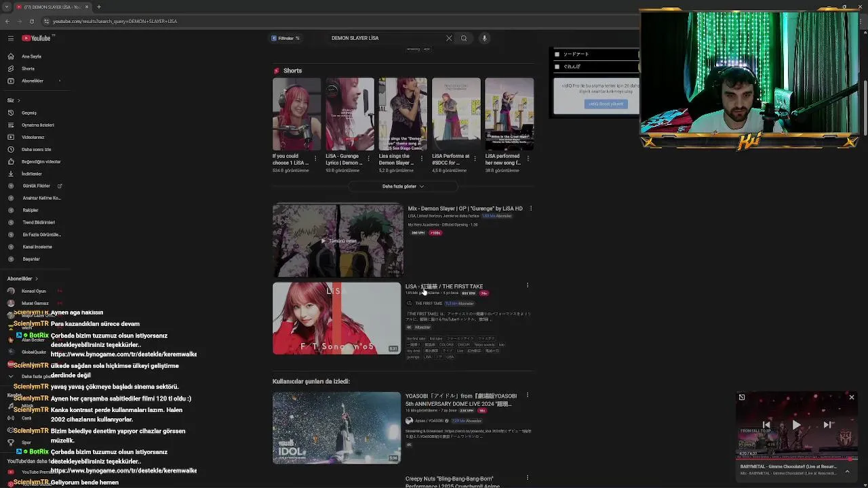The image size is (868, 488).
Task: Open Creepy Nuts Bling-Bang-Bang-Born title
Action: [453, 481]
